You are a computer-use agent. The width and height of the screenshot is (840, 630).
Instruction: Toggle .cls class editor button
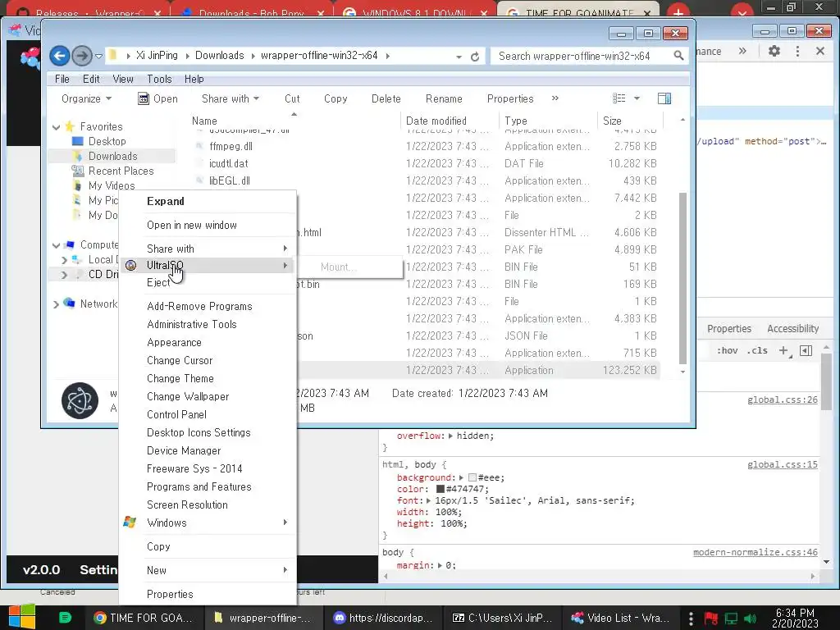pos(757,350)
